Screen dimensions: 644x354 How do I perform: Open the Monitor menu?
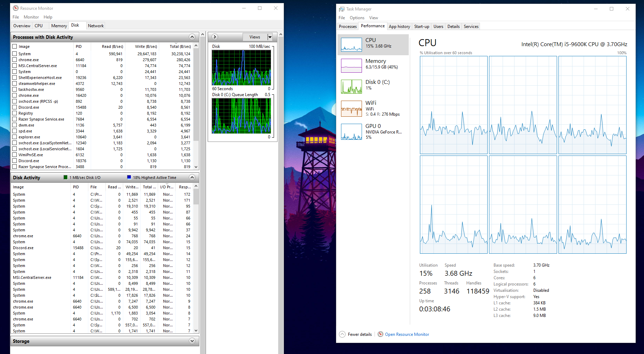coord(31,17)
